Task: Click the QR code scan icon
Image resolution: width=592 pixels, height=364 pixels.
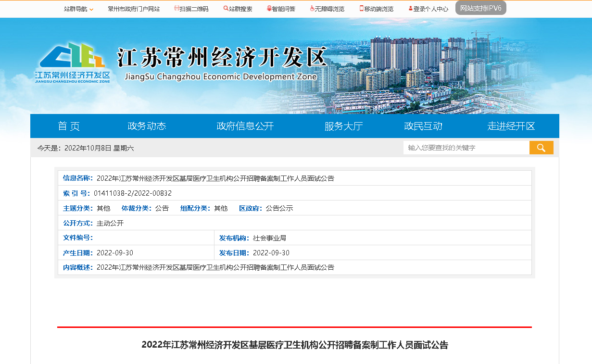Action: tap(176, 9)
